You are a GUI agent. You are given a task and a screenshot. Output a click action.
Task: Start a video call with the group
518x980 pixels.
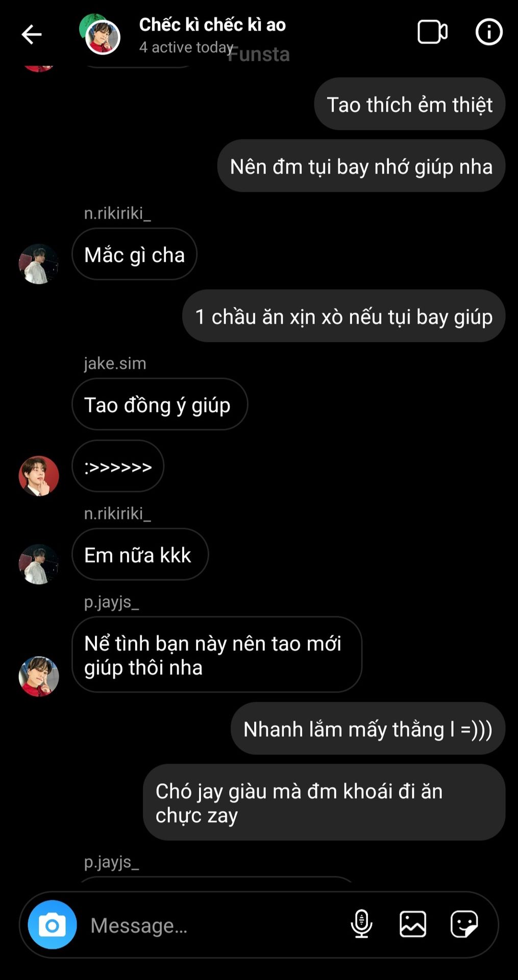click(432, 32)
